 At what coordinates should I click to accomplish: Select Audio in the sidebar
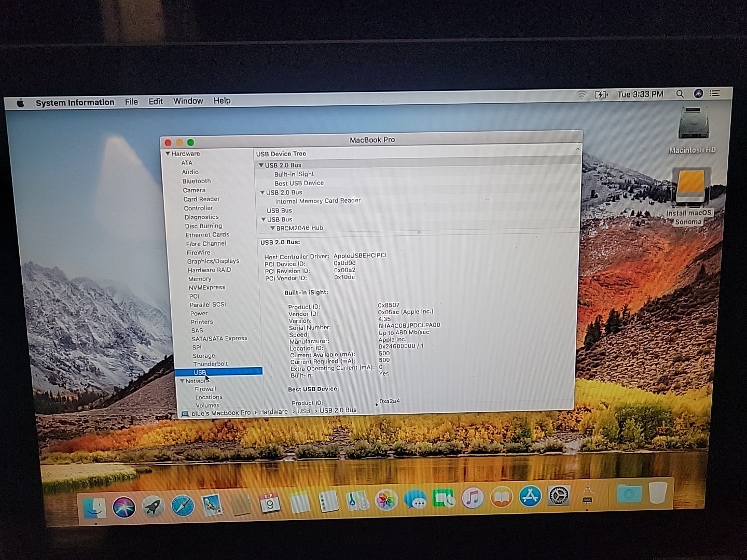[190, 172]
